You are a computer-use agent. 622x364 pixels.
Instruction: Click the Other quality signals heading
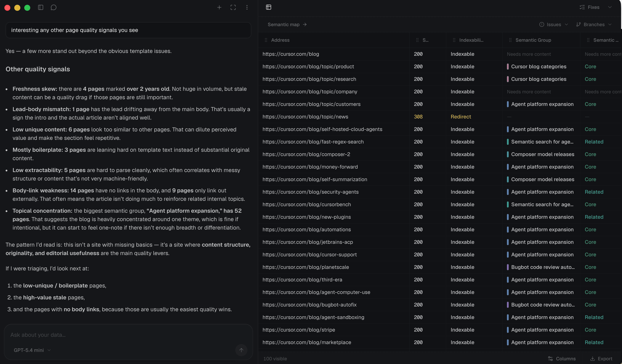[38, 69]
